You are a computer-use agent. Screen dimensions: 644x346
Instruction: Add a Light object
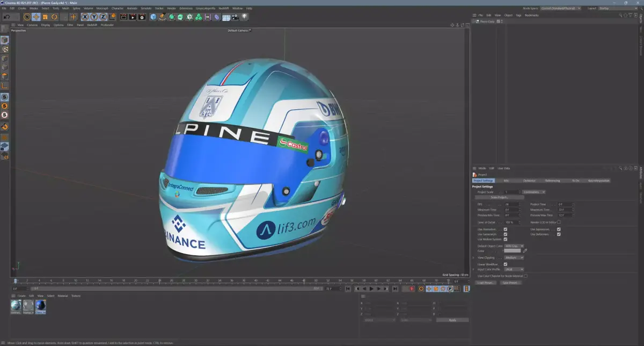point(245,17)
